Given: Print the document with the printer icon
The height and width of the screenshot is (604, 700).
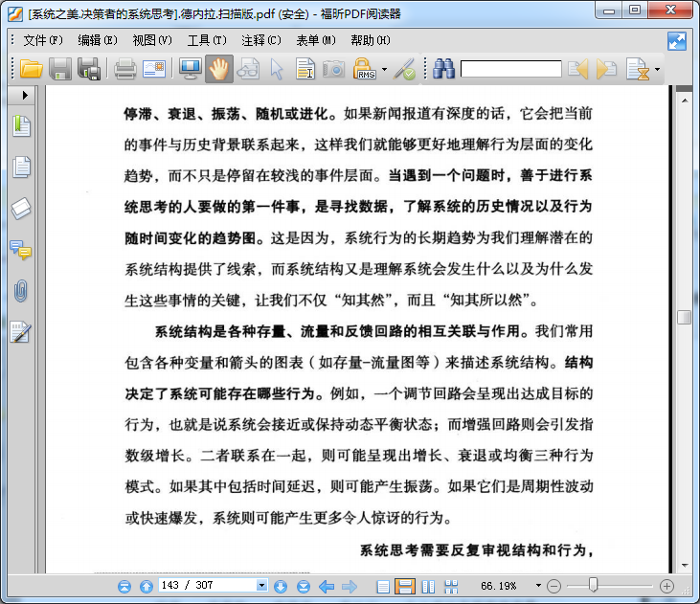Looking at the screenshot, I should pos(125,69).
